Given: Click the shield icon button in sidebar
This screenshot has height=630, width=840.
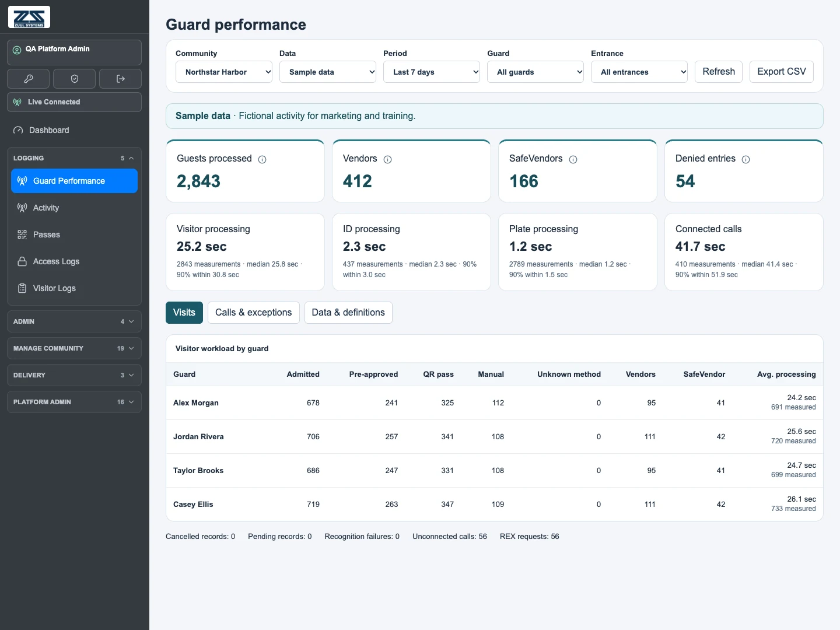Looking at the screenshot, I should [x=74, y=79].
